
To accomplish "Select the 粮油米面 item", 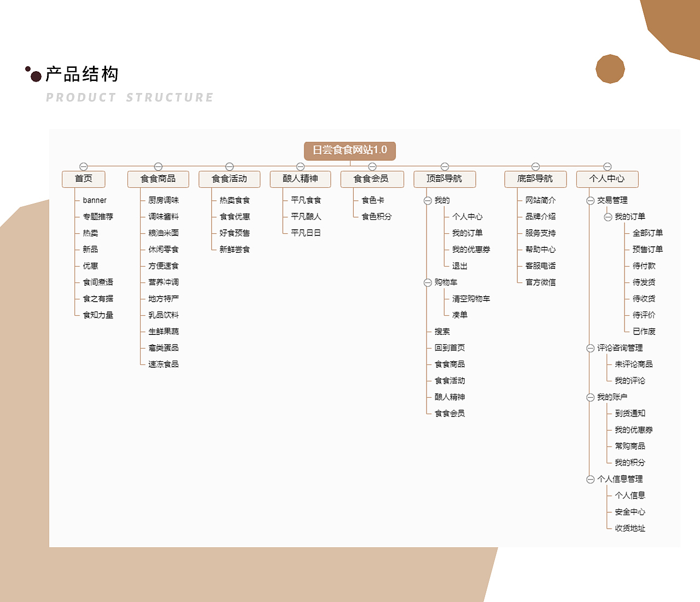I will click(164, 233).
